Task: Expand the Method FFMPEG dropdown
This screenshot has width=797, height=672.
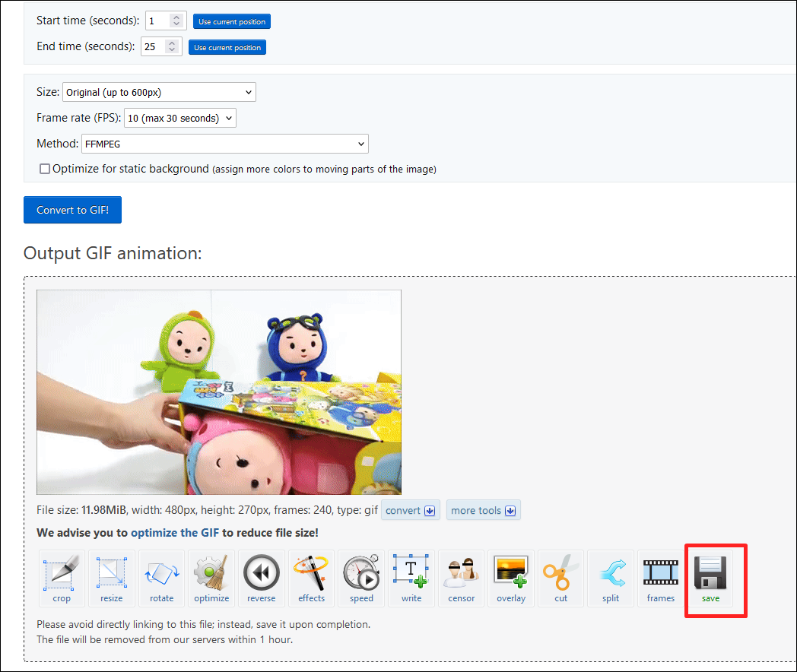Action: tap(224, 144)
